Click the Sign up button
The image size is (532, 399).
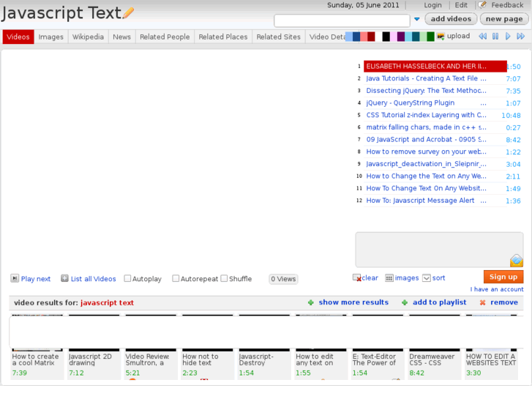[503, 277]
